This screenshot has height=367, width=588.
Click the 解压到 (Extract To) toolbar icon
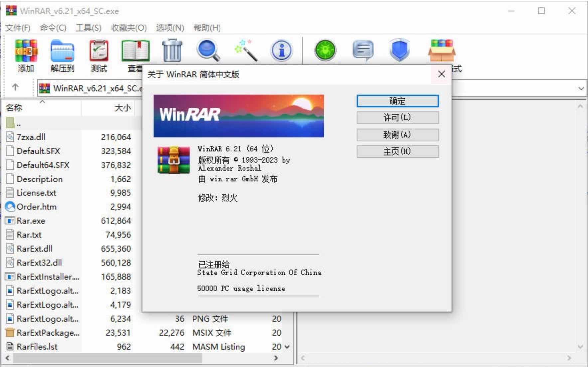point(62,51)
